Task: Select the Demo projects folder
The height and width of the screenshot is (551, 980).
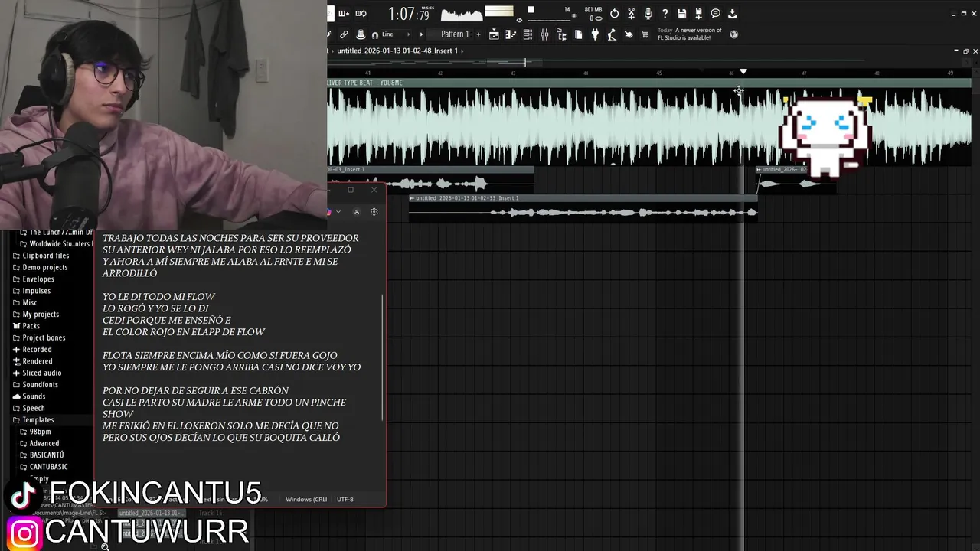Action: tap(40, 267)
